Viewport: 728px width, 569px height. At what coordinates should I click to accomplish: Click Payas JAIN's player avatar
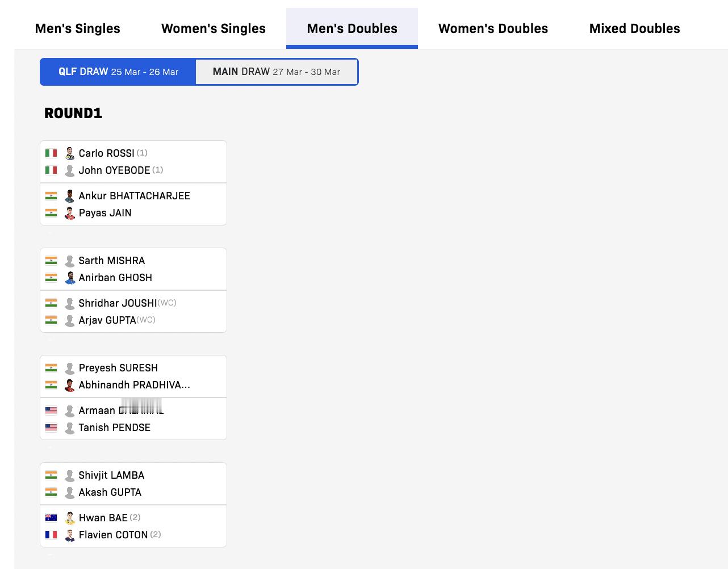[70, 213]
